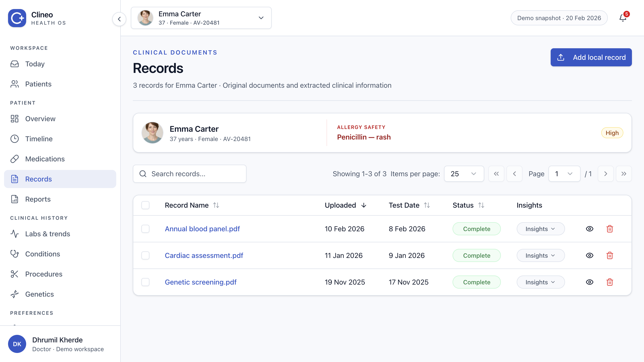
Task: Sort by the Uploaded column arrow
Action: click(364, 205)
